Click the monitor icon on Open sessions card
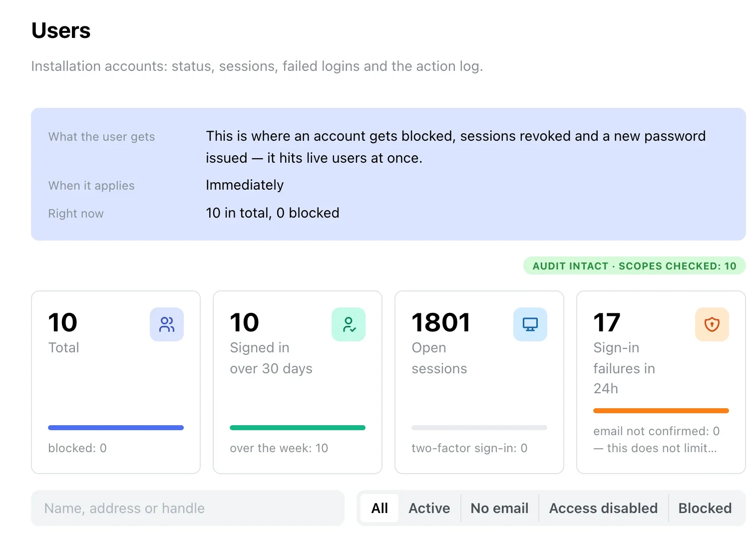The image size is (756, 534). 530,324
